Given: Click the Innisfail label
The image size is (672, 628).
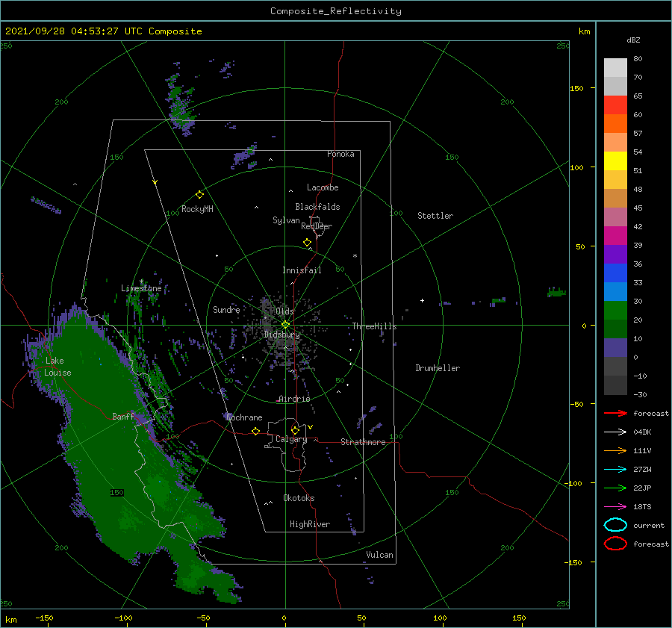Looking at the screenshot, I should [302, 270].
